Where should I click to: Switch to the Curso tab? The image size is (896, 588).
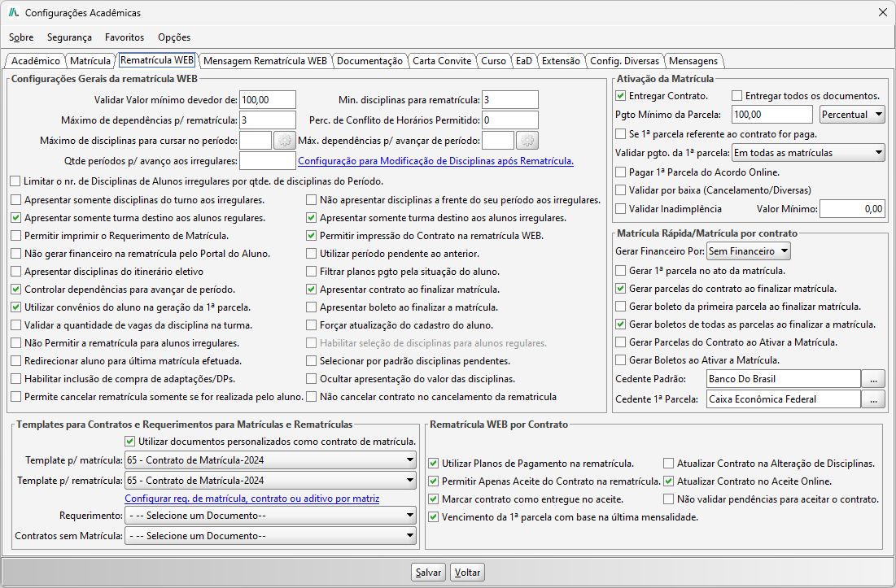pyautogui.click(x=493, y=61)
